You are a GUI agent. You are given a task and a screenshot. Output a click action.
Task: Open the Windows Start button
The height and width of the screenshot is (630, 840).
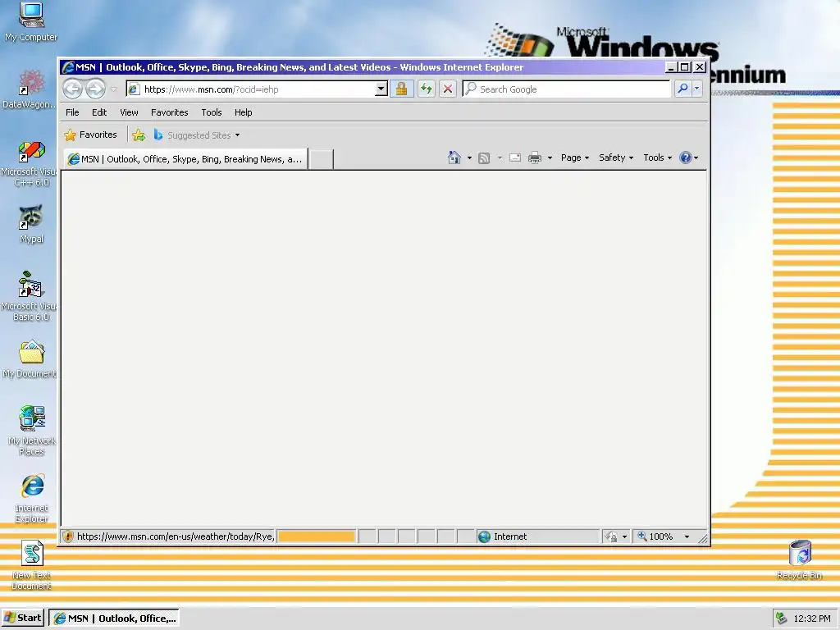(x=23, y=618)
